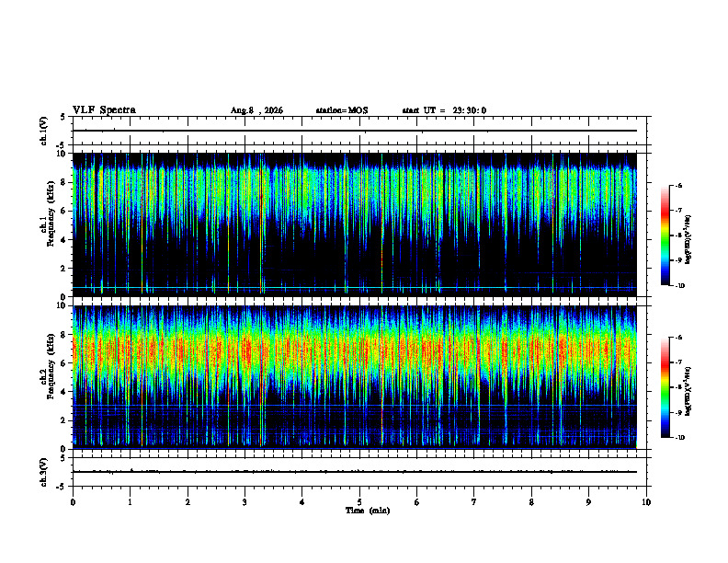This screenshot has width=728, height=563.
Task: Click time axis tick label "1"
Action: point(130,502)
